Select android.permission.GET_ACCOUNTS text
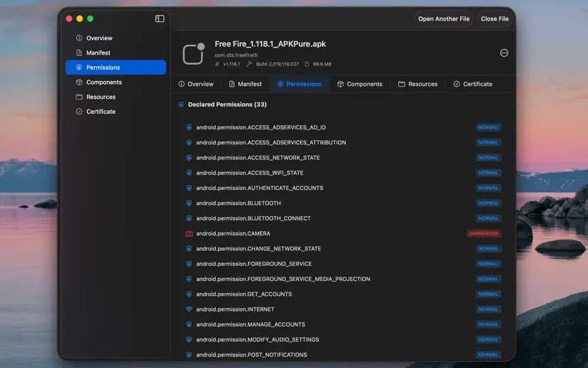The image size is (588, 368). click(244, 294)
